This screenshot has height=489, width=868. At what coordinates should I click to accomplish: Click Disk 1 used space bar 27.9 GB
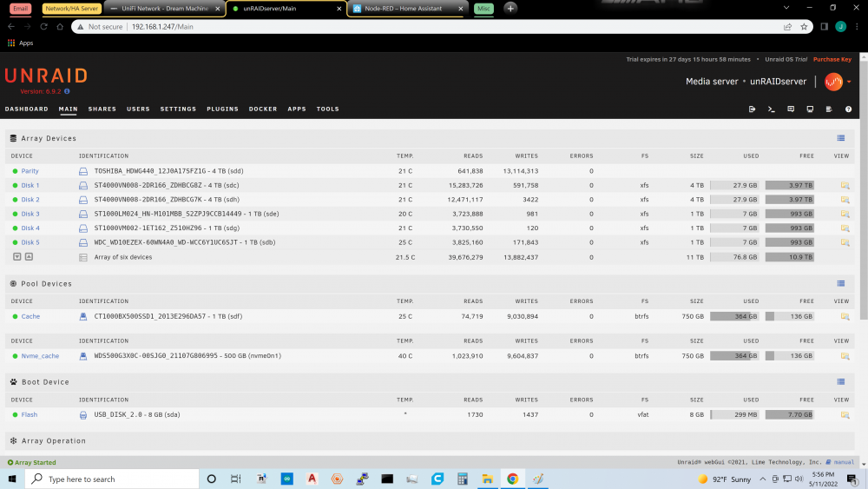734,186
